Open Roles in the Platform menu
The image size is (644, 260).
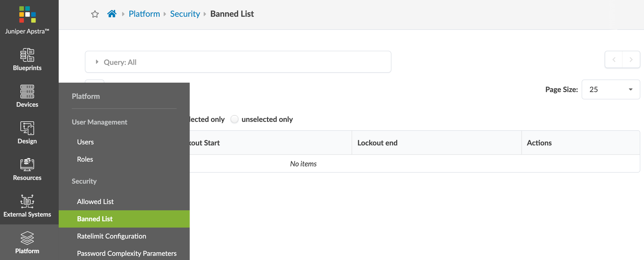85,159
